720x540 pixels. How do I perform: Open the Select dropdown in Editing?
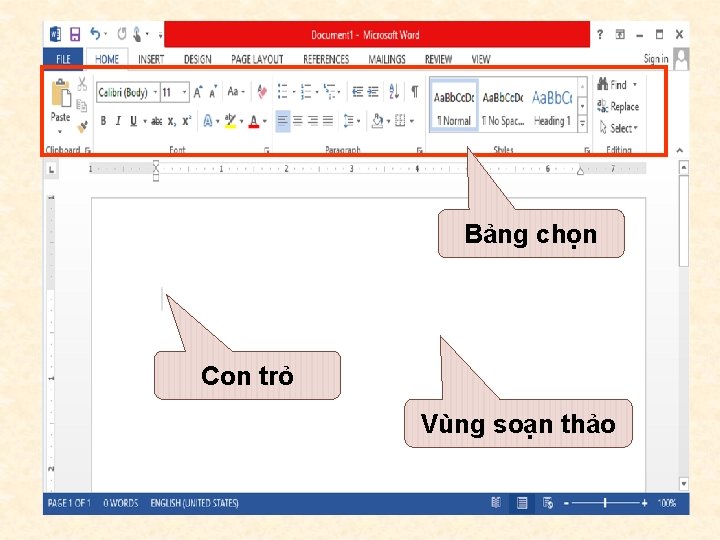[619, 128]
